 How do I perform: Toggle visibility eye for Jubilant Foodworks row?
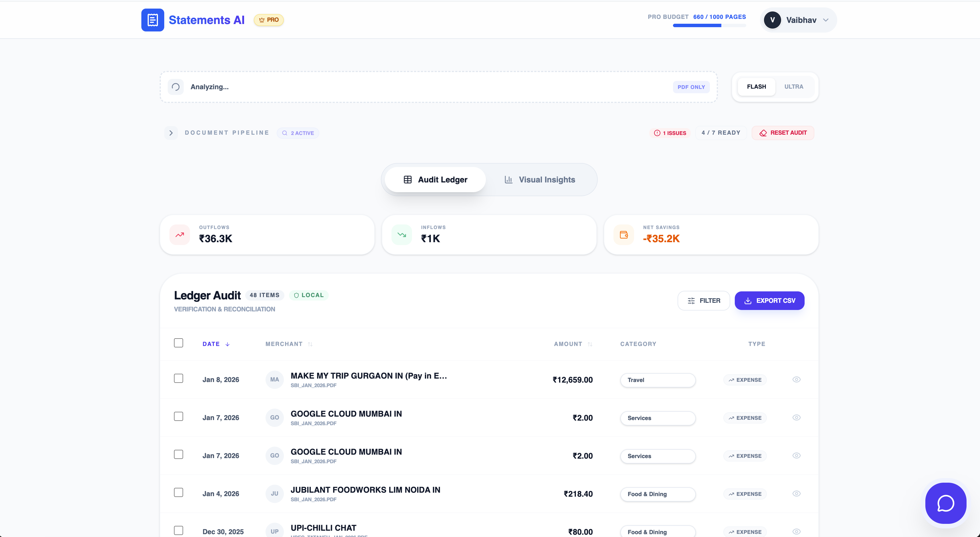(x=796, y=493)
